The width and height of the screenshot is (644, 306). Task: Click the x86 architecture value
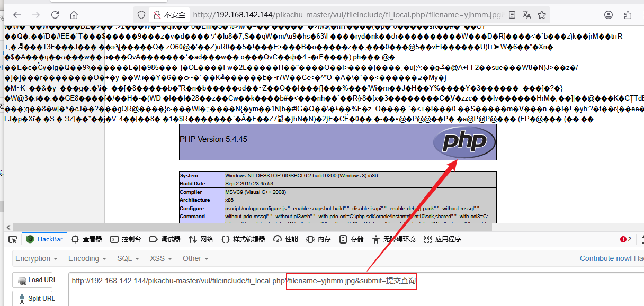coord(229,200)
